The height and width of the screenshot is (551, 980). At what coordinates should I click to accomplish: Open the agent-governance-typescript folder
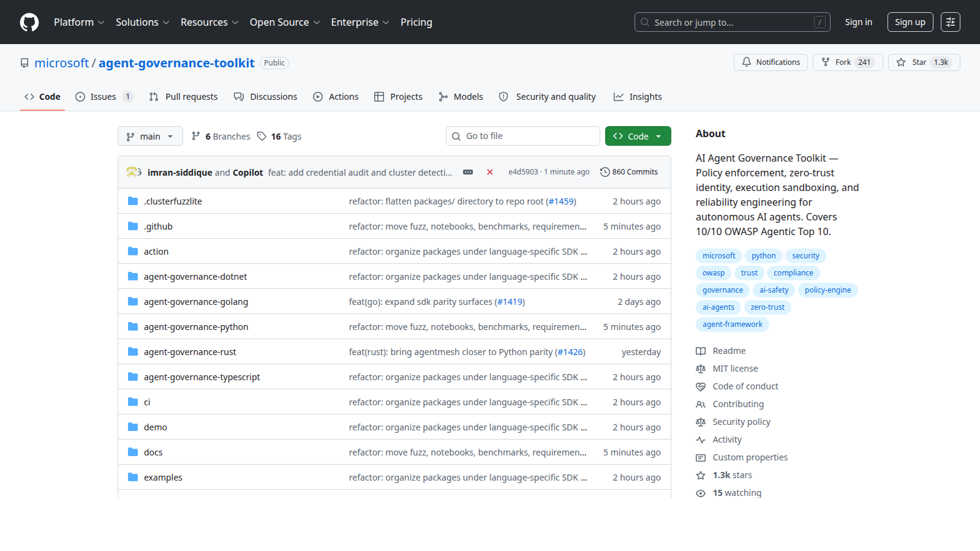click(202, 377)
